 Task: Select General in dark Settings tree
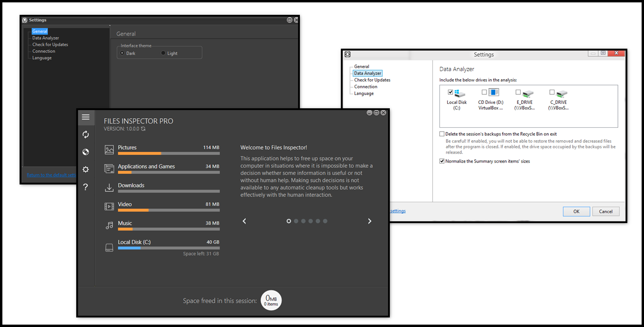pos(40,31)
